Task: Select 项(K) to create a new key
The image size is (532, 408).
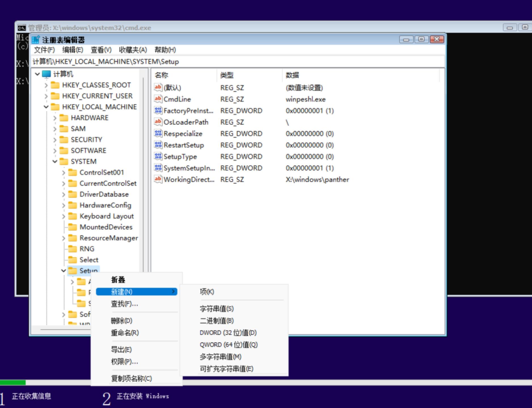Action: [x=207, y=292]
